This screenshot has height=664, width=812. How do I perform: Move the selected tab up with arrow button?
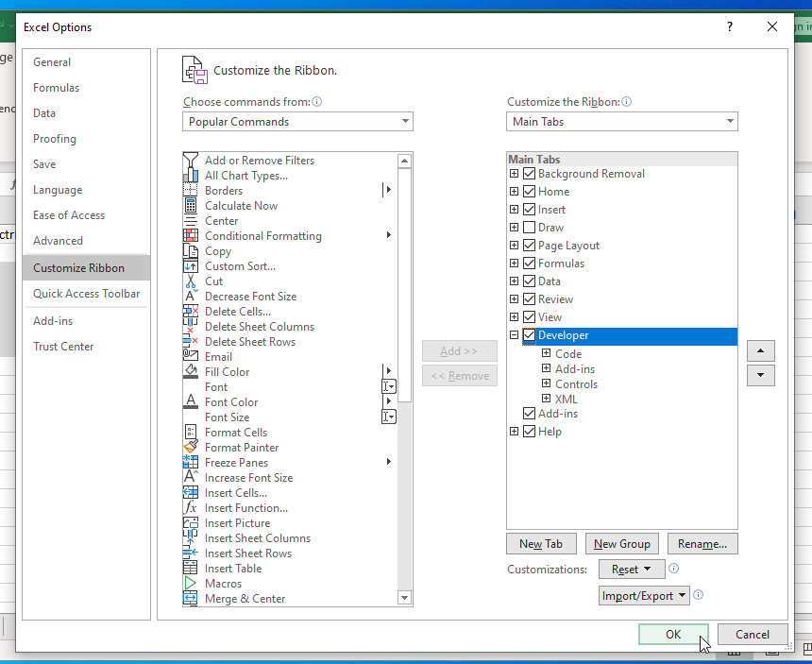pos(761,351)
